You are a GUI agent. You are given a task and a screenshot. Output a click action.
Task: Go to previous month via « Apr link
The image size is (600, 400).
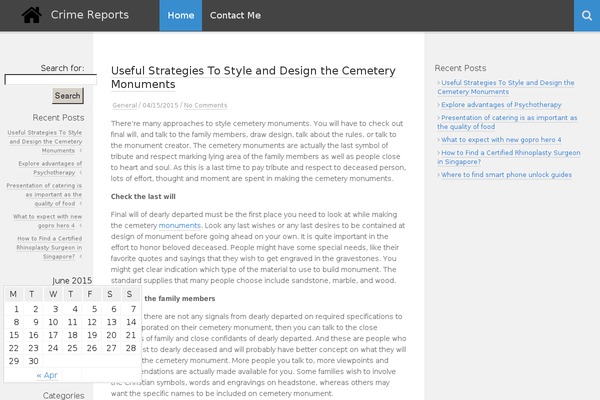pos(47,375)
